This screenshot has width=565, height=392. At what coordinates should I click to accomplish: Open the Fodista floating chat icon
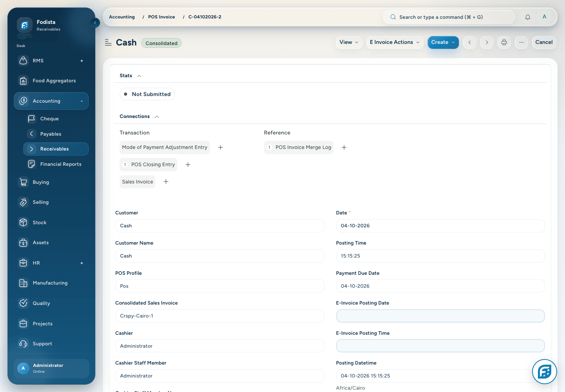point(545,372)
